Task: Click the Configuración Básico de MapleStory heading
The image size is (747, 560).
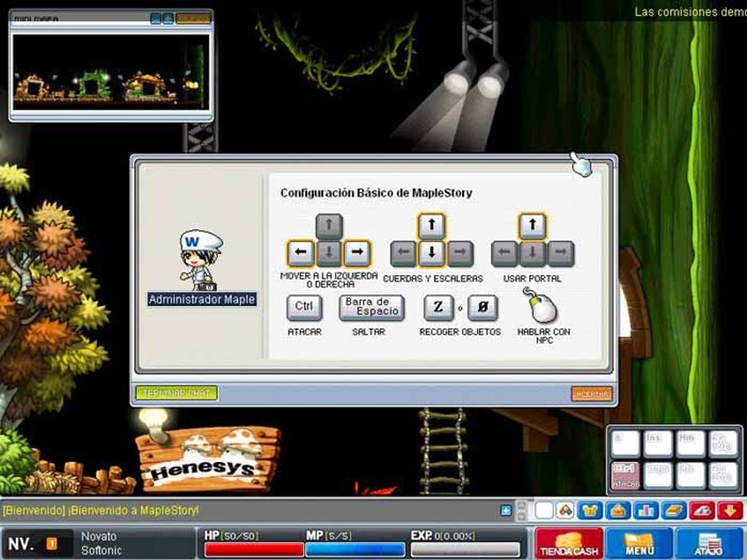Action: pyautogui.click(x=376, y=193)
